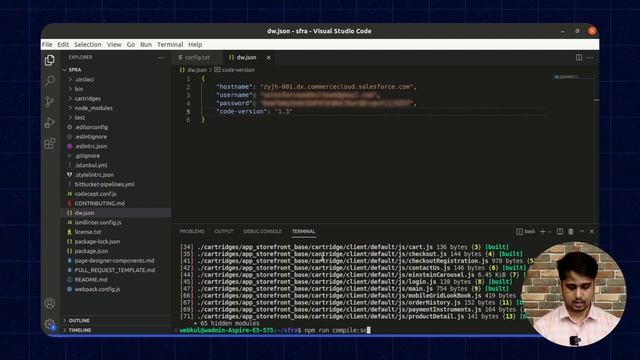Open the Run and Debug view
The height and width of the screenshot is (360, 640).
coord(50,122)
